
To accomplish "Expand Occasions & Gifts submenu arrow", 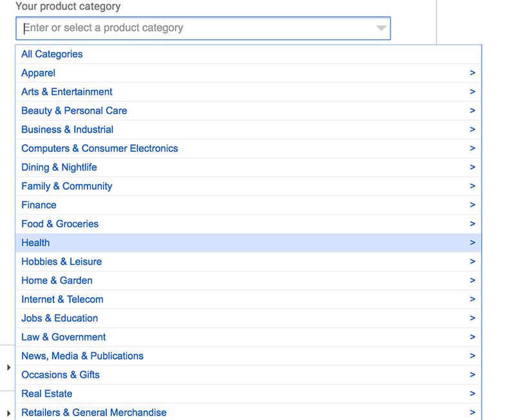I will pyautogui.click(x=473, y=375).
